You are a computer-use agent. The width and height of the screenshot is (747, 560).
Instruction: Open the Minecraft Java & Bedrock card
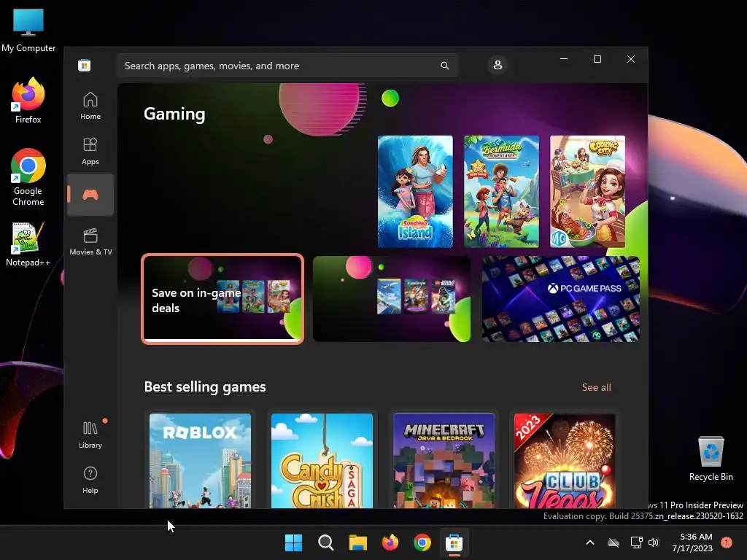pos(444,461)
